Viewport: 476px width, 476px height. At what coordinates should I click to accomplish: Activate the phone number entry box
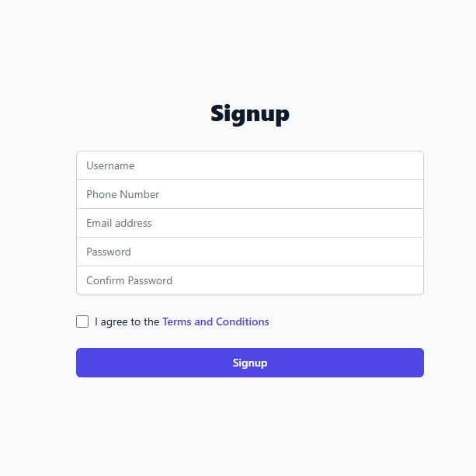249,194
